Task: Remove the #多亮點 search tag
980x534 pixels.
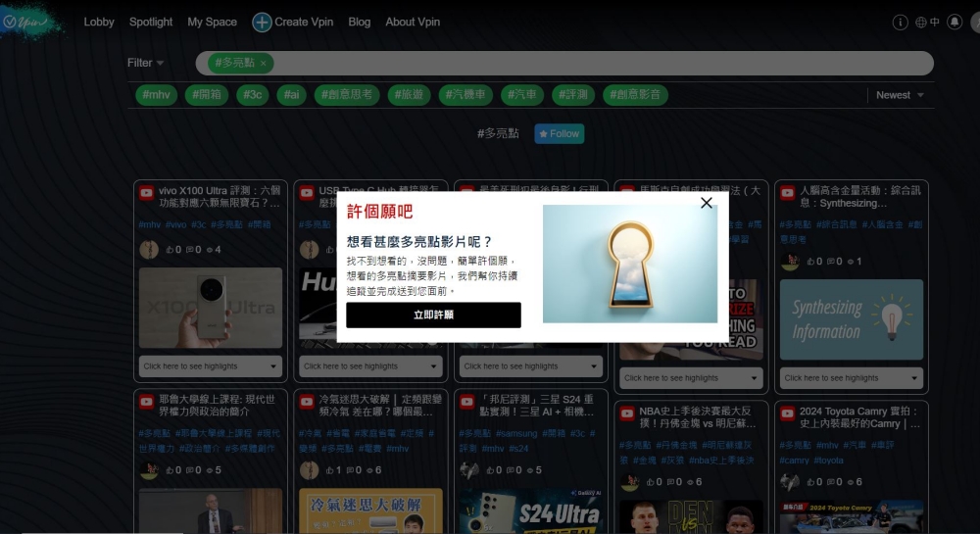Action: [x=263, y=63]
